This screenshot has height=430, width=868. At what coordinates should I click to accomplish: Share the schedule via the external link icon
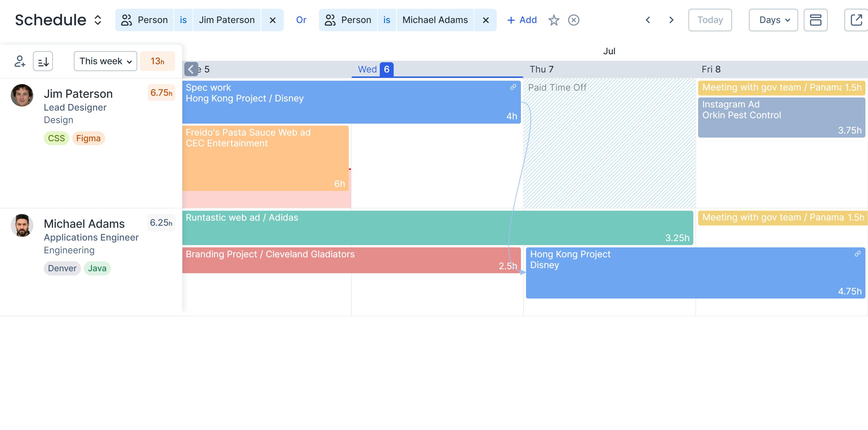pos(856,20)
